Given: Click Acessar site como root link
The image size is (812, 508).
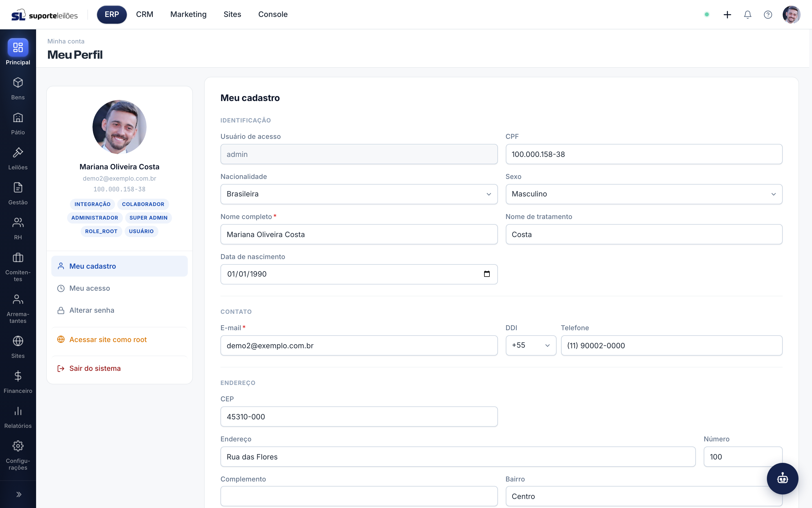Looking at the screenshot, I should 120,340.
